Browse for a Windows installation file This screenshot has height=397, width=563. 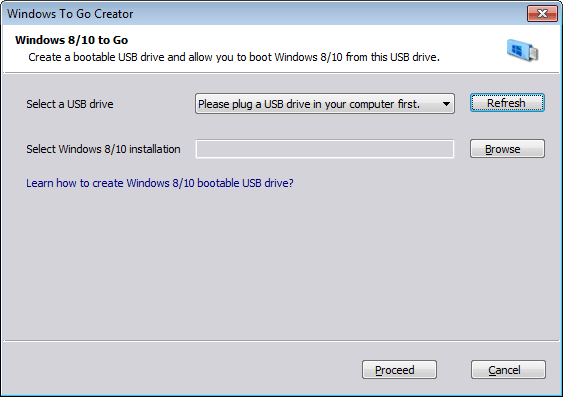tap(507, 149)
